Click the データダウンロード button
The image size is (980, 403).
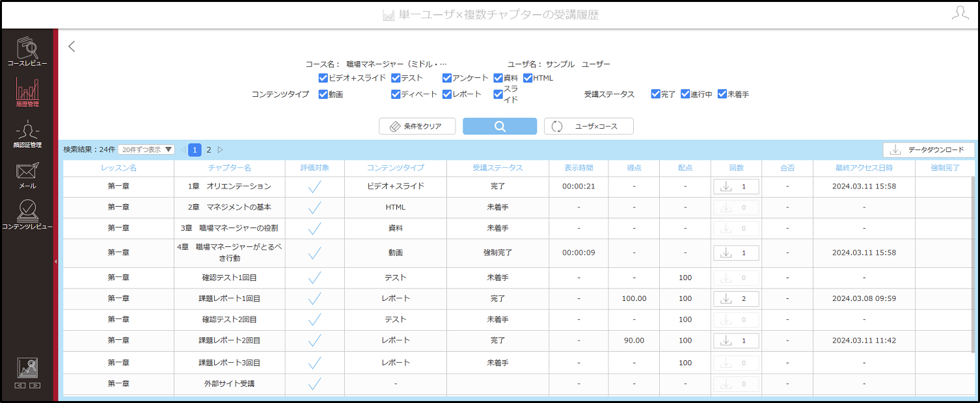point(929,149)
